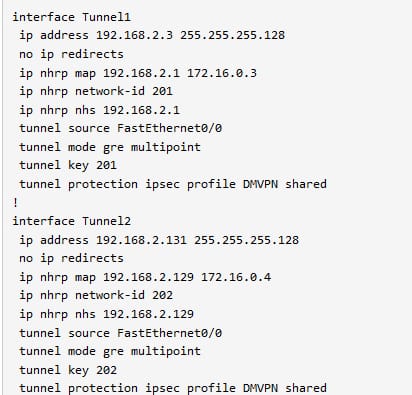412x395 pixels.
Task: Click 'tunnel mode gre multipoint' under Tunnel1
Action: [110, 147]
